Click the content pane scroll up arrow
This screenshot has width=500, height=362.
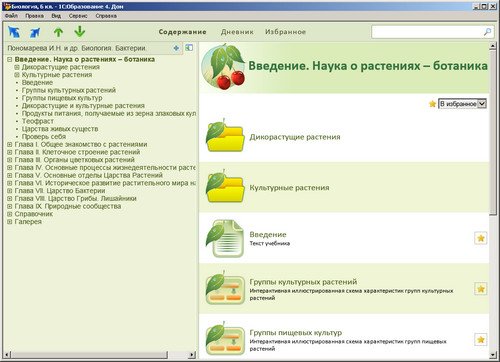pyautogui.click(x=493, y=46)
